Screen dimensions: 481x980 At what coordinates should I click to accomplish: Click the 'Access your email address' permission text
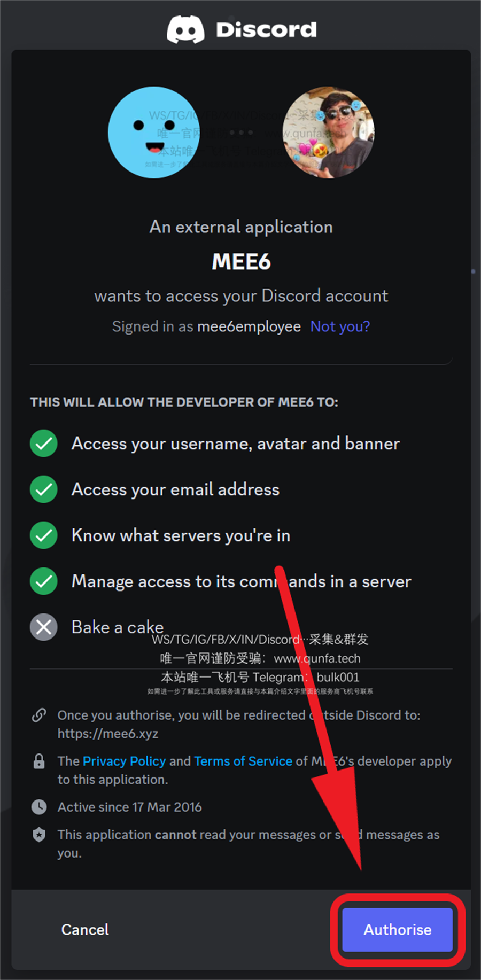point(175,489)
